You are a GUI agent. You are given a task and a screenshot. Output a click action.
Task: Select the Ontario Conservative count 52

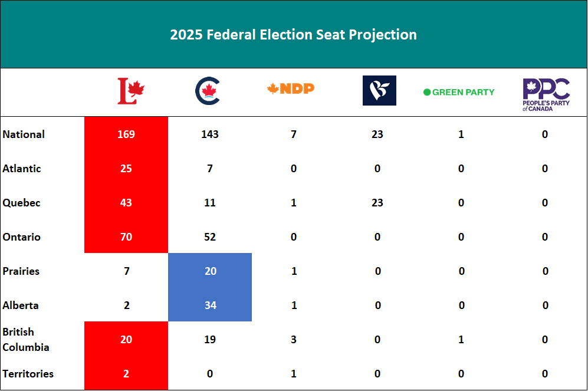210,237
